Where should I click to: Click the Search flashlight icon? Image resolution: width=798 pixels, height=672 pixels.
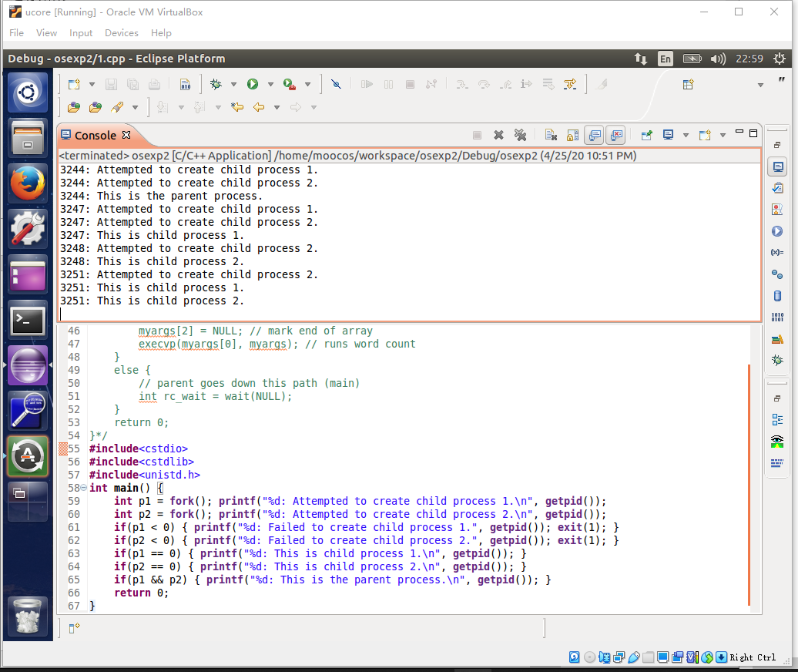[117, 107]
